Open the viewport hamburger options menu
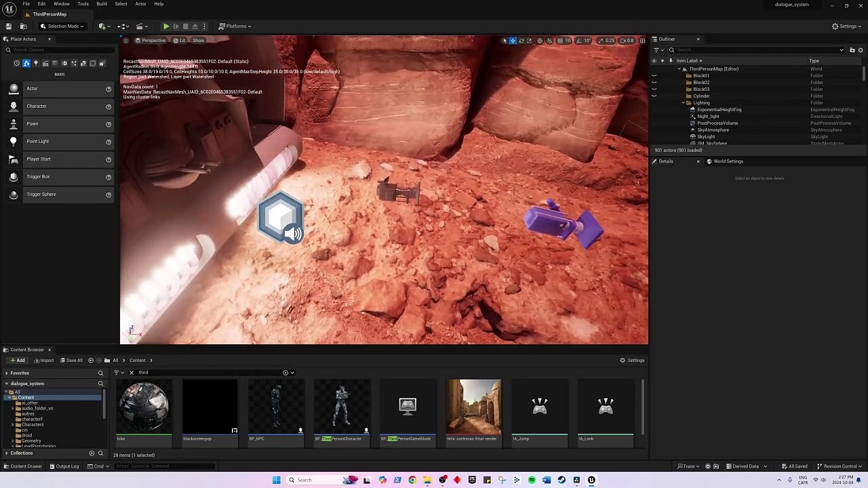 pyautogui.click(x=125, y=41)
